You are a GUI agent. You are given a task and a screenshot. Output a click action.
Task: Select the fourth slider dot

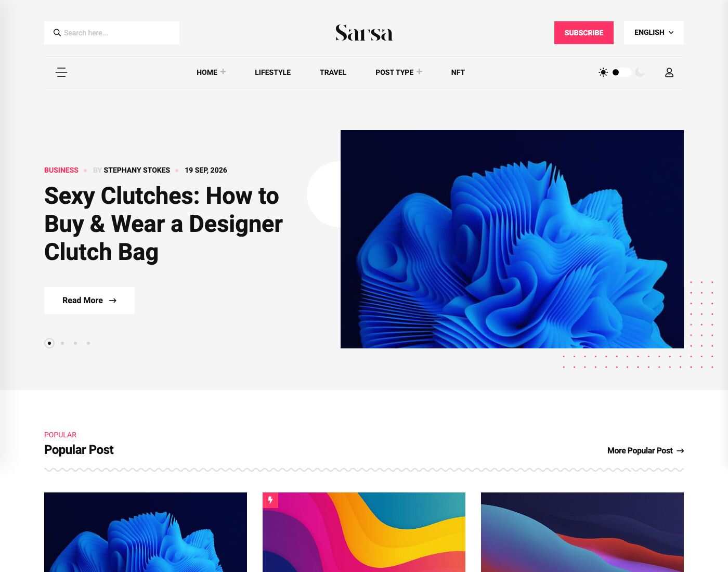(88, 343)
